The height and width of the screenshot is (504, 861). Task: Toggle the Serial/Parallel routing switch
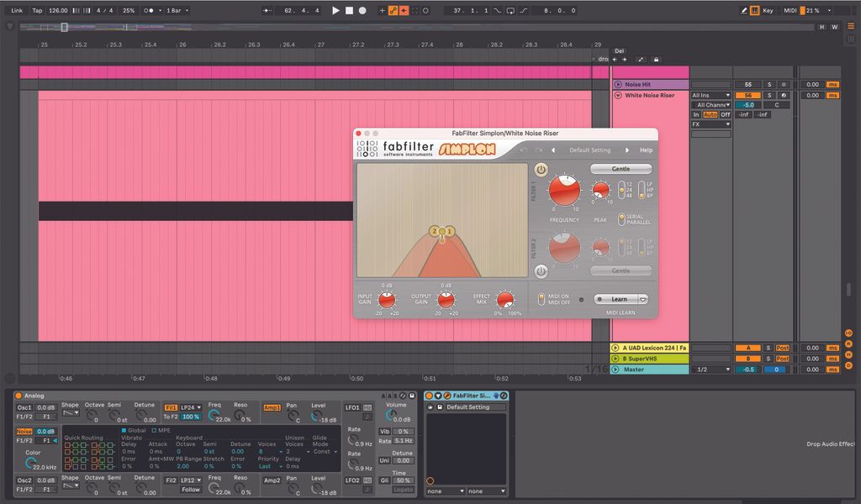click(x=621, y=219)
